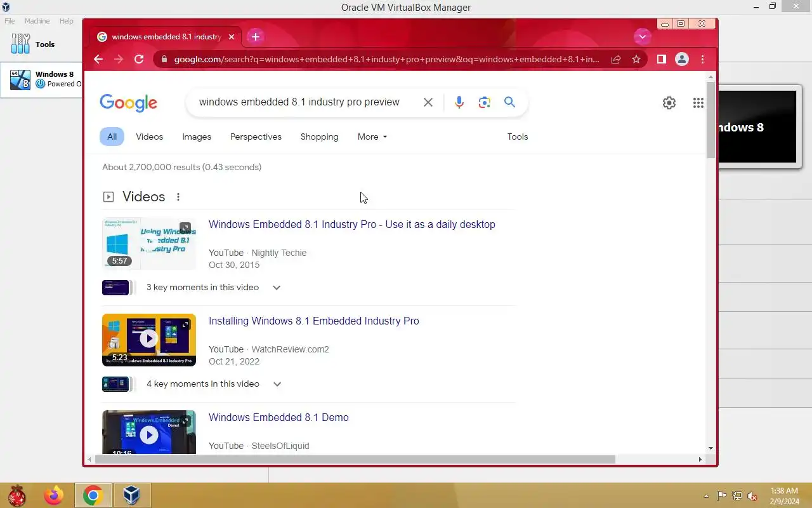The height and width of the screenshot is (508, 812).
Task: Play the 5:23 video thumbnail
Action: pos(149,340)
